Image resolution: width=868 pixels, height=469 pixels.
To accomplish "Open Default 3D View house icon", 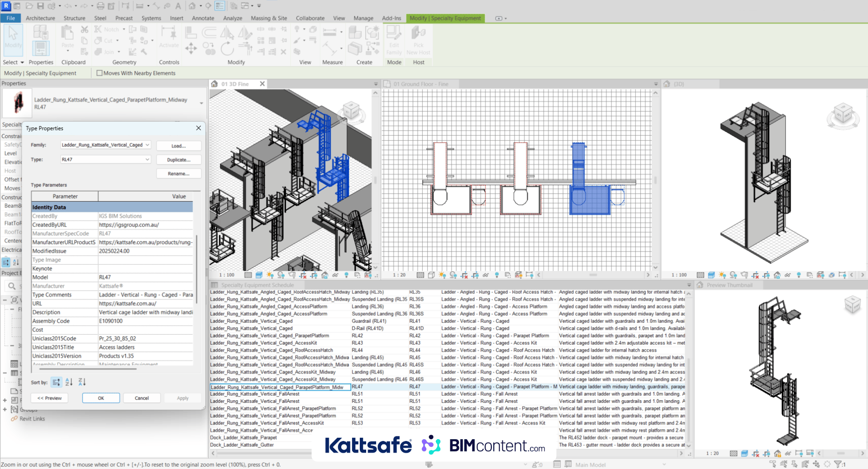I will click(192, 6).
